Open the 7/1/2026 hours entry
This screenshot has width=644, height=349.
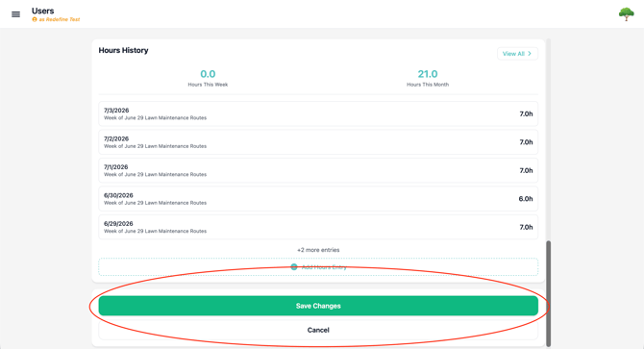318,170
